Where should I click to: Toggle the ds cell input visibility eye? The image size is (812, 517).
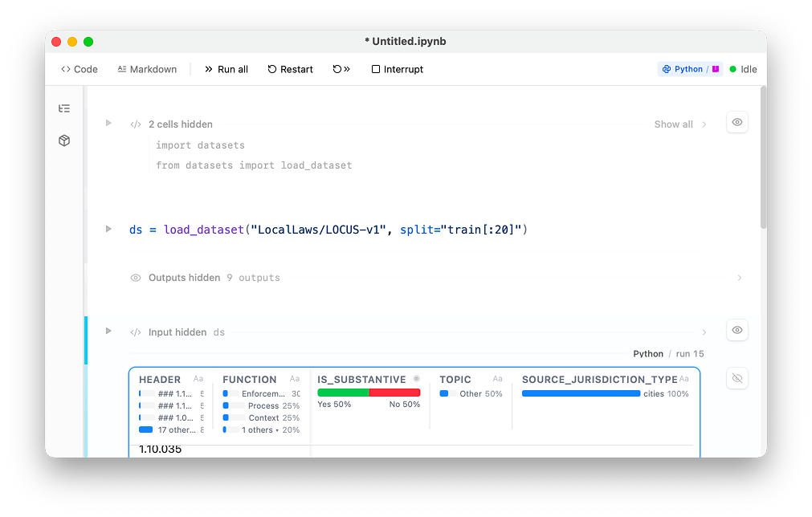tap(737, 330)
